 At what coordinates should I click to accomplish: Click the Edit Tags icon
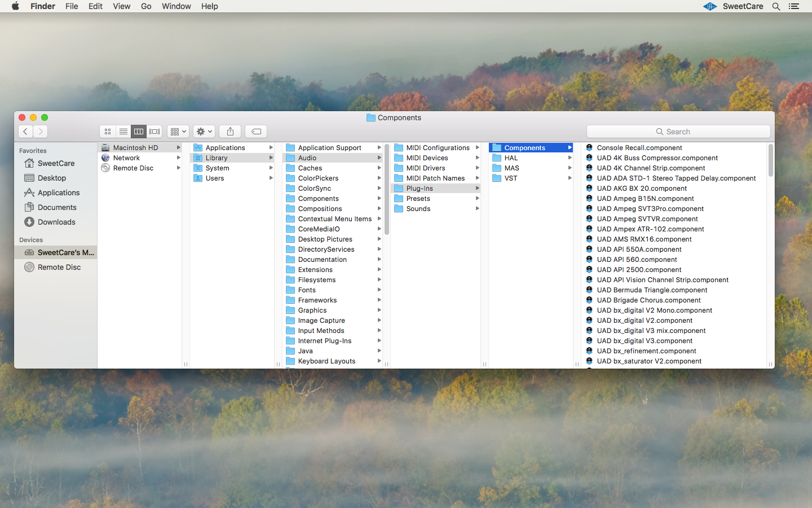point(255,132)
